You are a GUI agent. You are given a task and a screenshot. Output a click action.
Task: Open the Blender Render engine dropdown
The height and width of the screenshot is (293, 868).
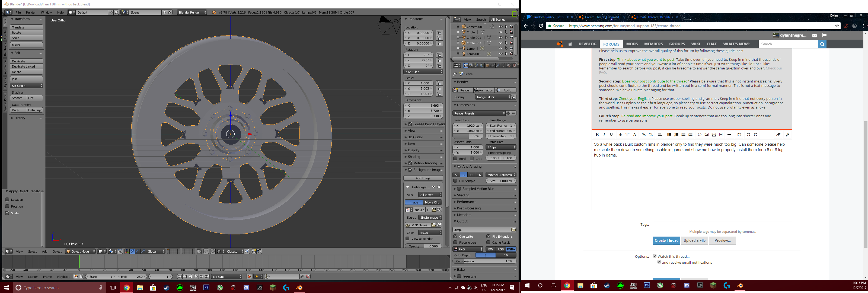pos(192,12)
